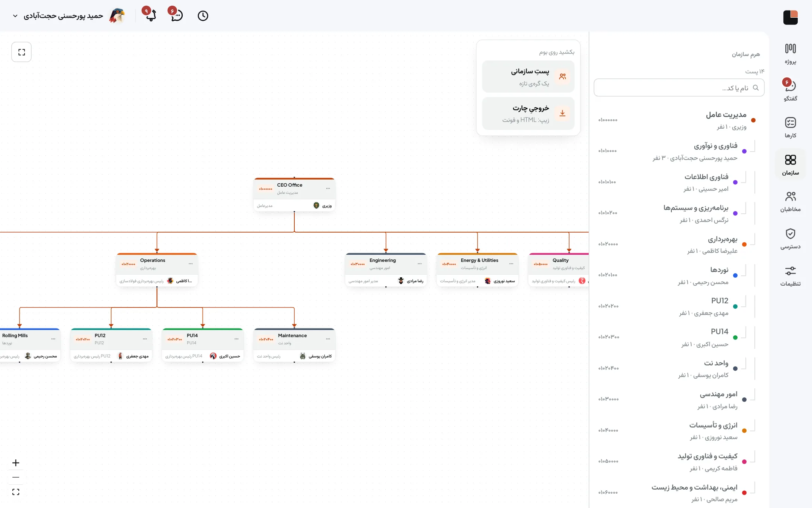Open the three-dots menu on Maintenance node

tap(328, 339)
